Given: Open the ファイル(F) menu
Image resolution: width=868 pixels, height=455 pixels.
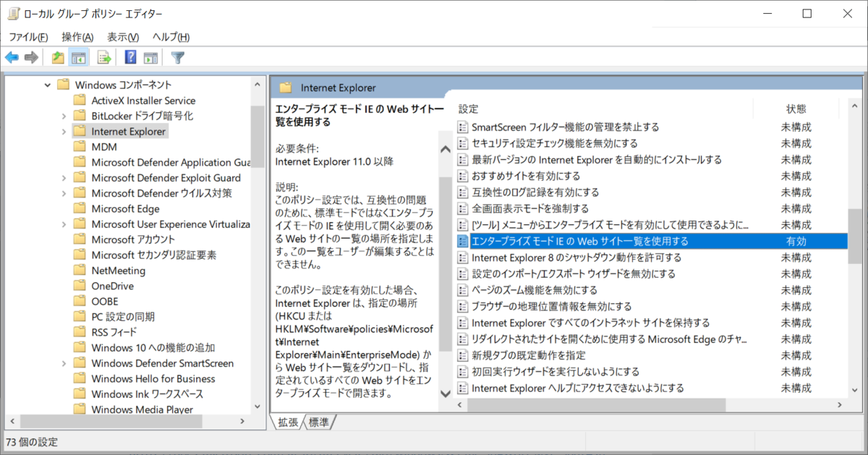Looking at the screenshot, I should click(x=28, y=37).
